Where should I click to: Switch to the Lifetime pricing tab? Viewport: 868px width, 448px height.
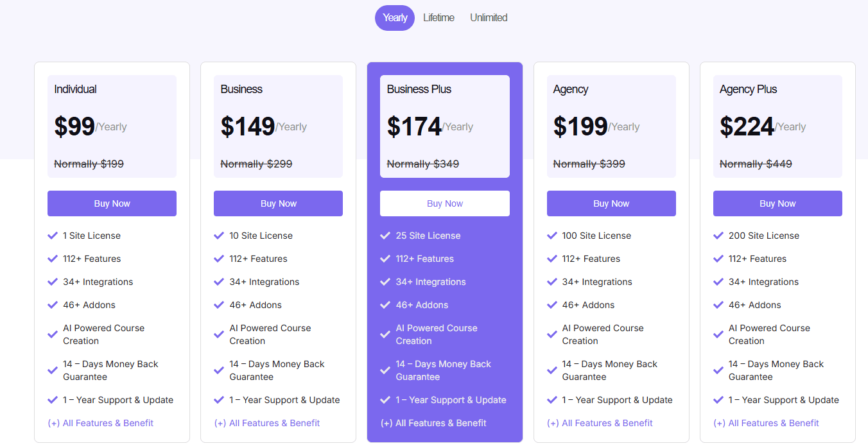[438, 17]
